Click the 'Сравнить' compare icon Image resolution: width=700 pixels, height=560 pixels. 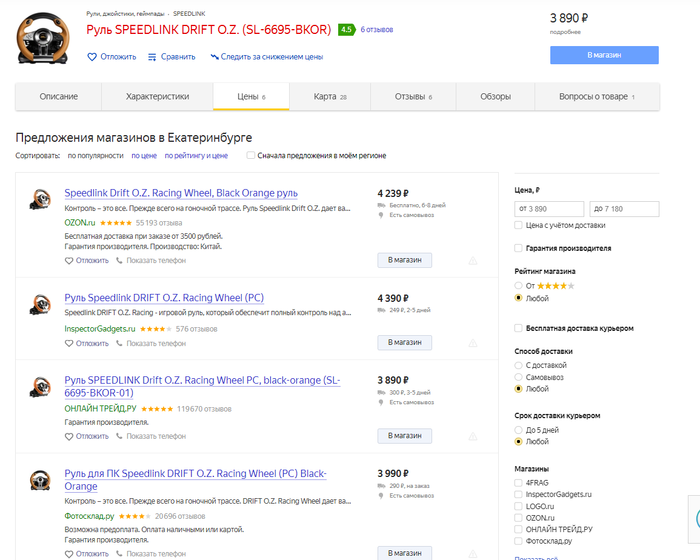tap(153, 57)
